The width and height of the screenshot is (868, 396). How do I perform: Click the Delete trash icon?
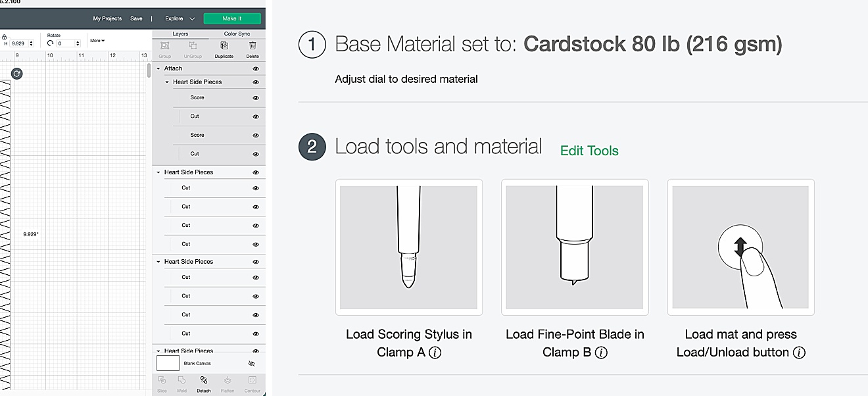click(253, 45)
